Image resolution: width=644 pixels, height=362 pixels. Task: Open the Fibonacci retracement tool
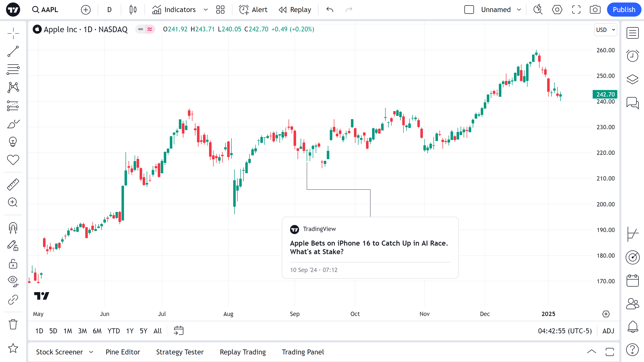coord(13,69)
